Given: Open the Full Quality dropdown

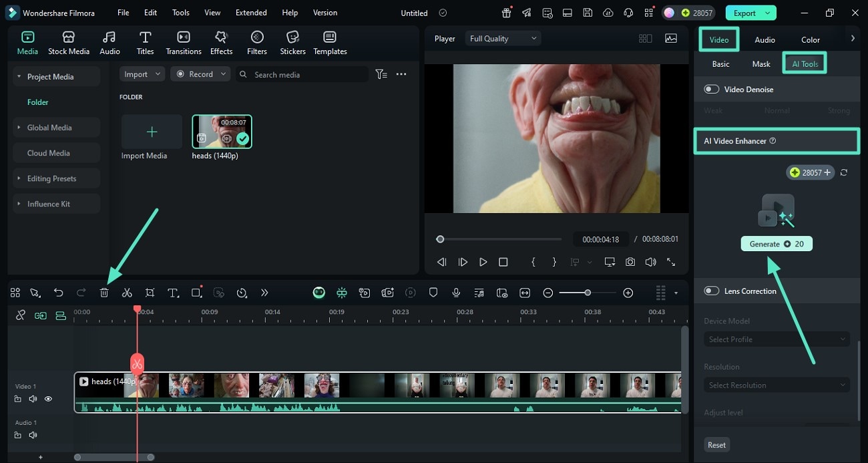Looking at the screenshot, I should [503, 39].
